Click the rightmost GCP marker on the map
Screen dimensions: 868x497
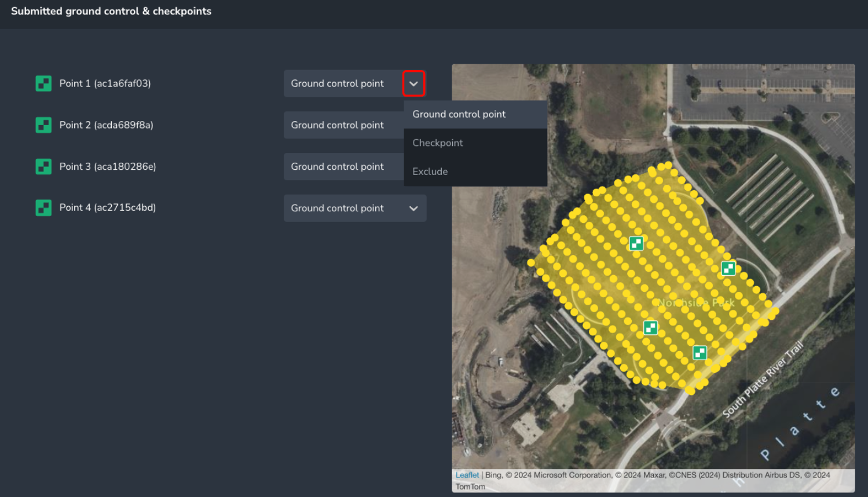728,268
